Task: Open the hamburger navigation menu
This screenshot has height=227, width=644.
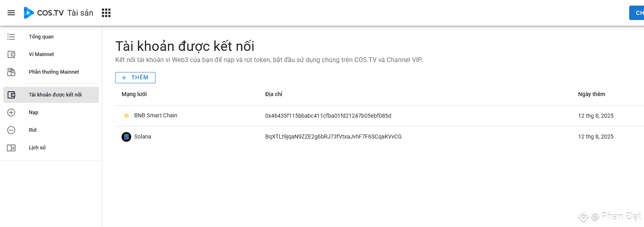Action: coord(11,13)
